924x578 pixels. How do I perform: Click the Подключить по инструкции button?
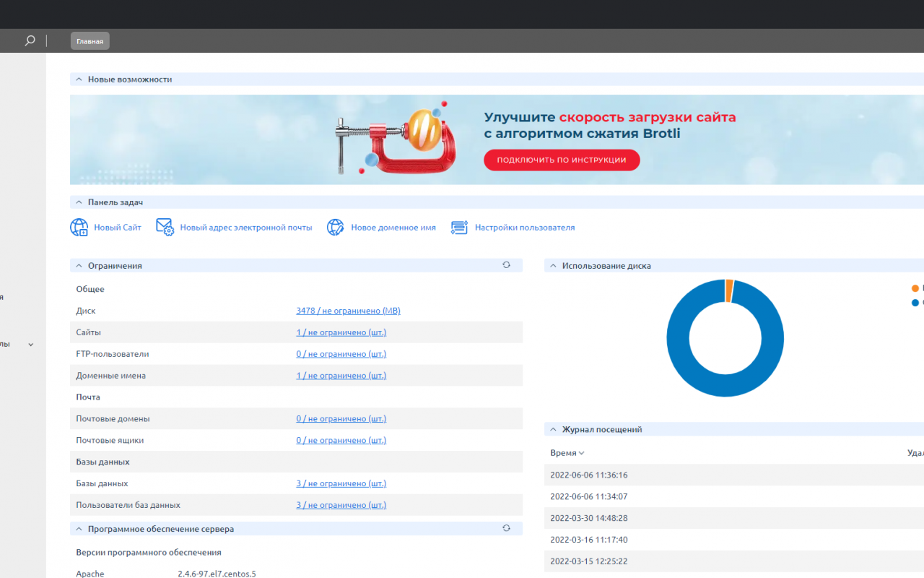562,160
